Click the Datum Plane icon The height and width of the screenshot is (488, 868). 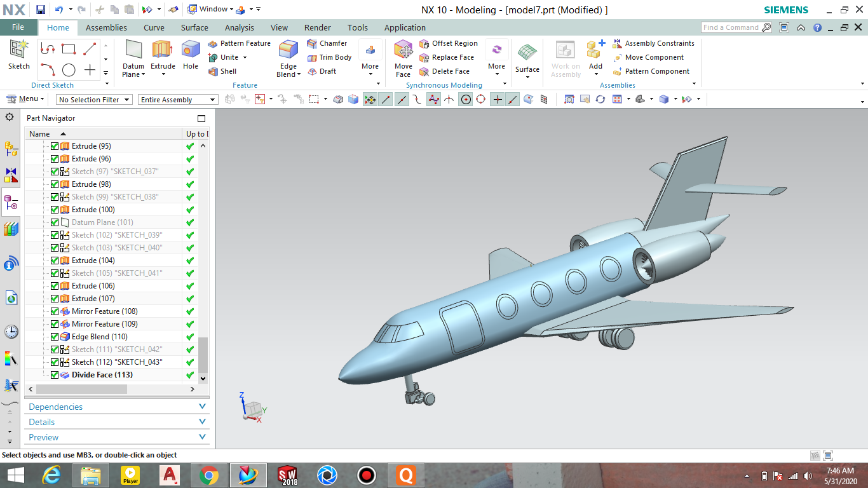[133, 50]
